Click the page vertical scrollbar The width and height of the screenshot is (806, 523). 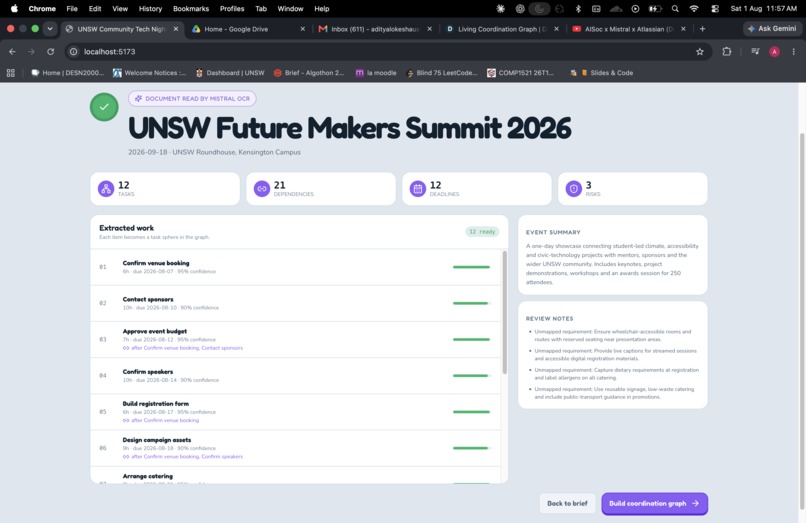(801, 319)
